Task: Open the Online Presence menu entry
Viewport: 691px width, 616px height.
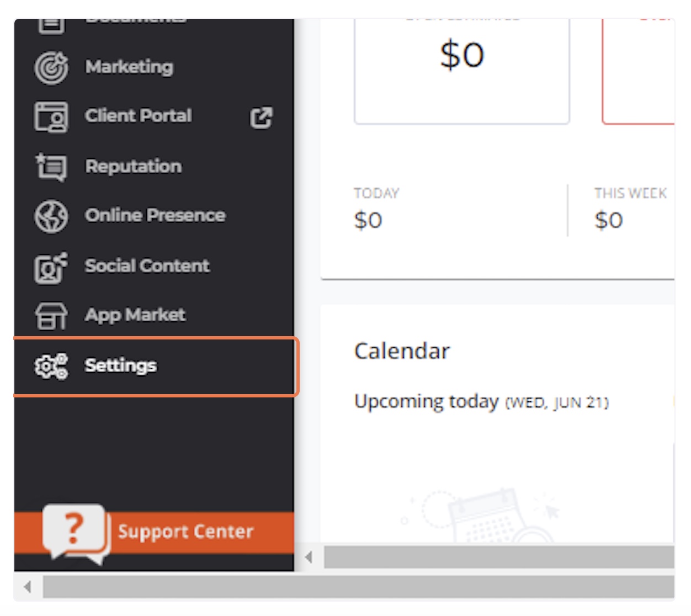Action: coord(155,215)
